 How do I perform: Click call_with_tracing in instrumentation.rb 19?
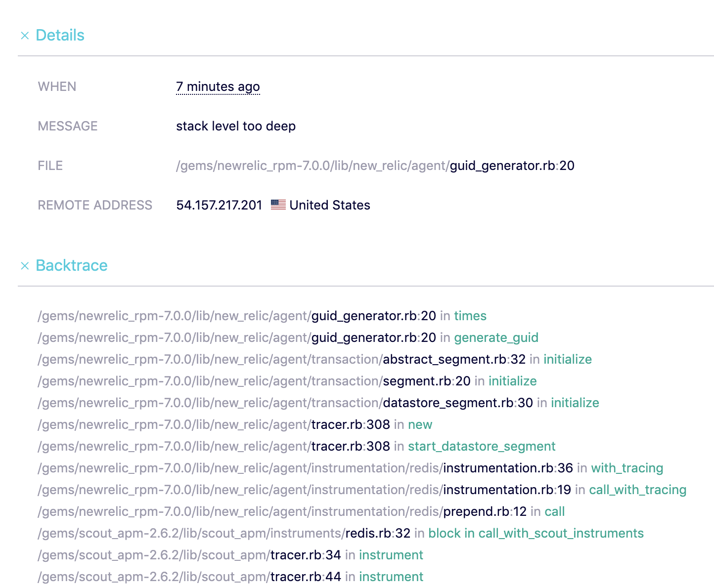click(637, 490)
